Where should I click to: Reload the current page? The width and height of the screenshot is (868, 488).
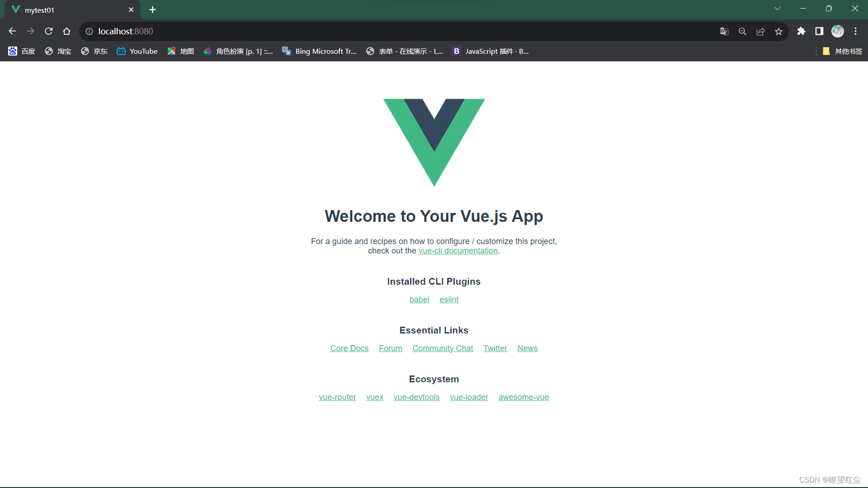[49, 31]
